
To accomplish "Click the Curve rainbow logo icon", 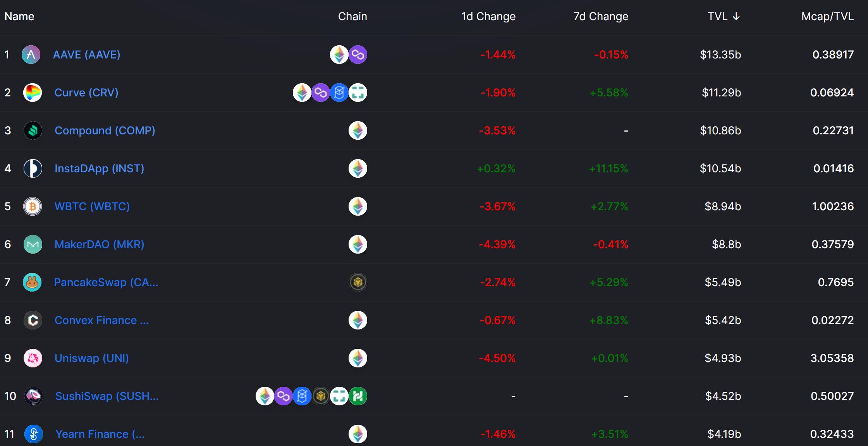I will coord(33,93).
